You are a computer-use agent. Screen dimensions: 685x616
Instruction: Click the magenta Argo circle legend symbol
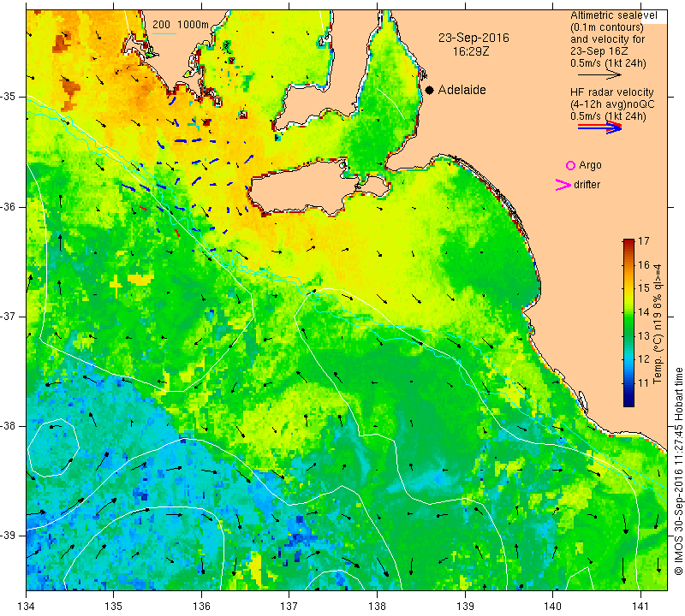[x=570, y=165]
